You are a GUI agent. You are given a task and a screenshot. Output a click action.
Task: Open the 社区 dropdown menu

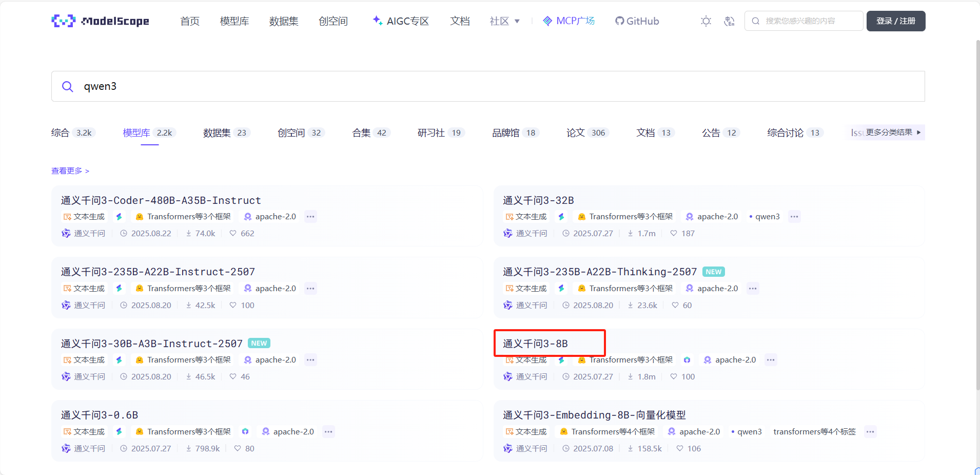coord(503,21)
